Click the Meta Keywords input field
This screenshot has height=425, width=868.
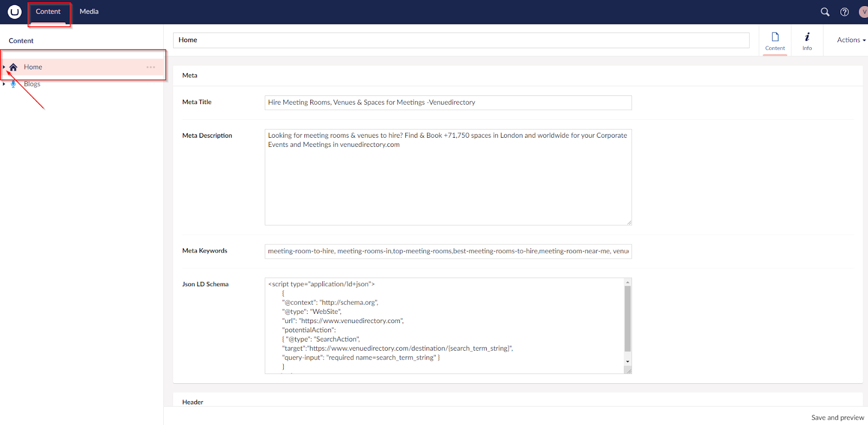pyautogui.click(x=448, y=252)
